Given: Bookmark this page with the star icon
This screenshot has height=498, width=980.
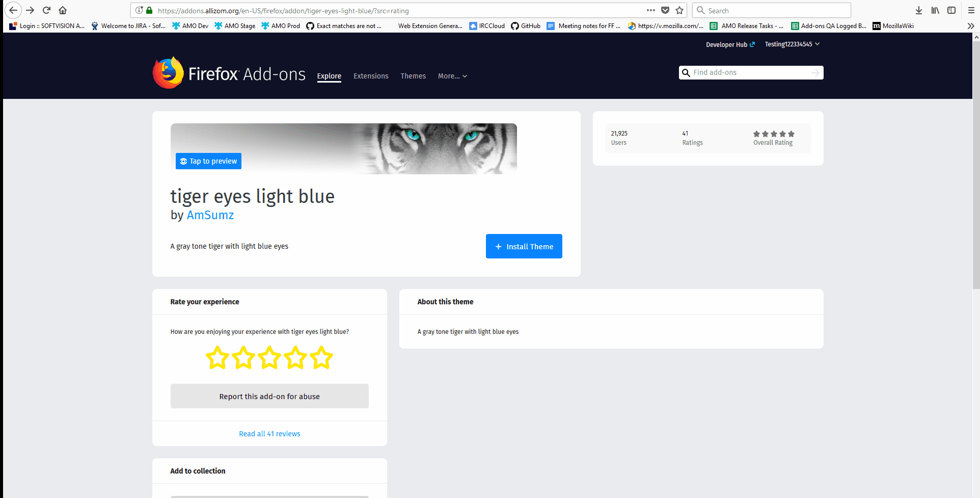Looking at the screenshot, I should (x=679, y=10).
